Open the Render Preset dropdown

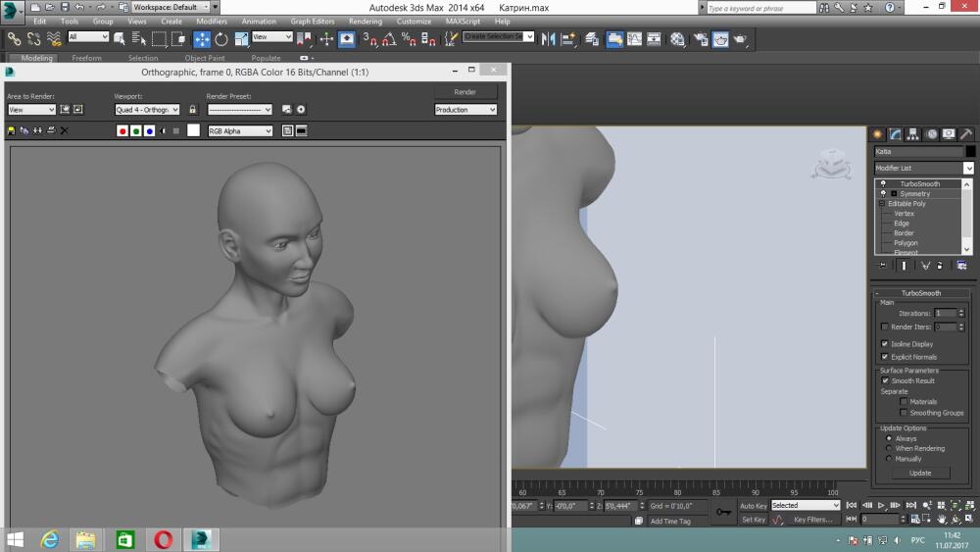(x=240, y=110)
